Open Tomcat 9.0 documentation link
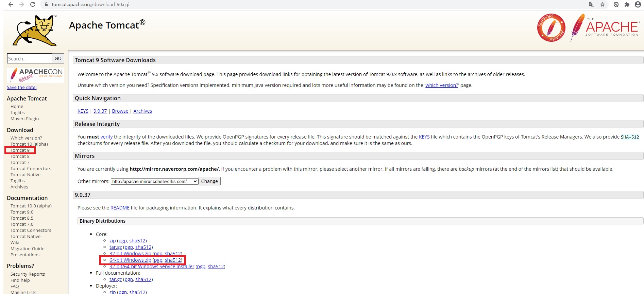The width and height of the screenshot is (644, 294). [22, 212]
